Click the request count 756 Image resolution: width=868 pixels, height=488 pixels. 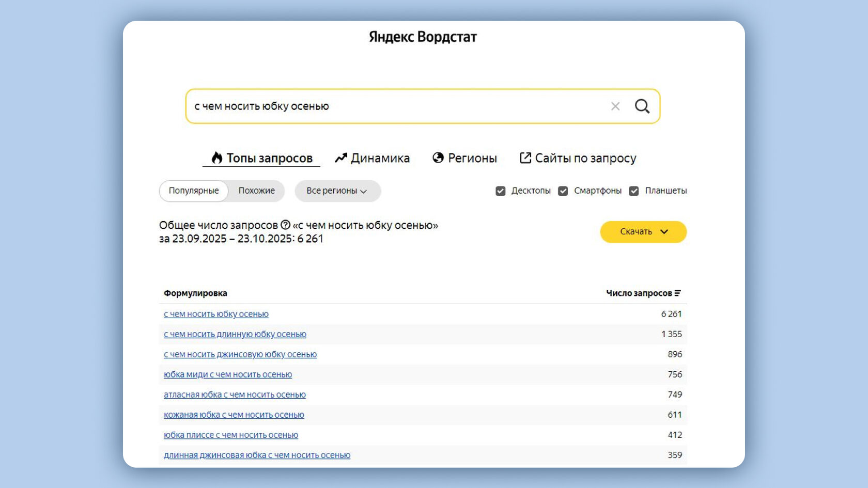click(x=675, y=374)
